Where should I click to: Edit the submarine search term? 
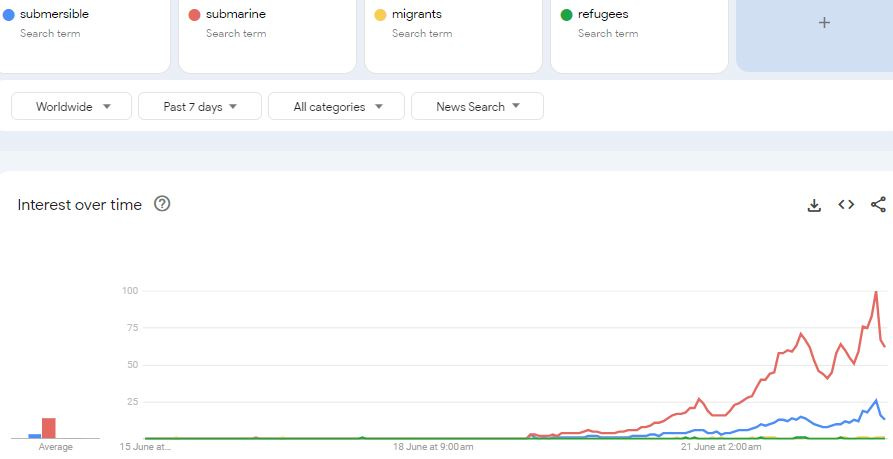point(236,14)
